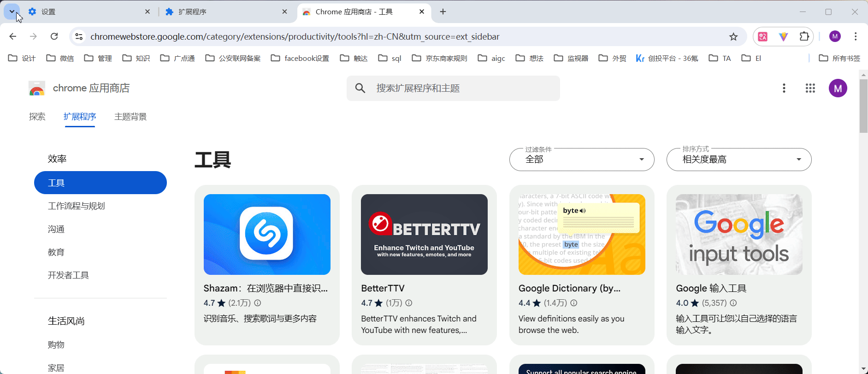Open the aigc bookmark folder

click(492, 58)
